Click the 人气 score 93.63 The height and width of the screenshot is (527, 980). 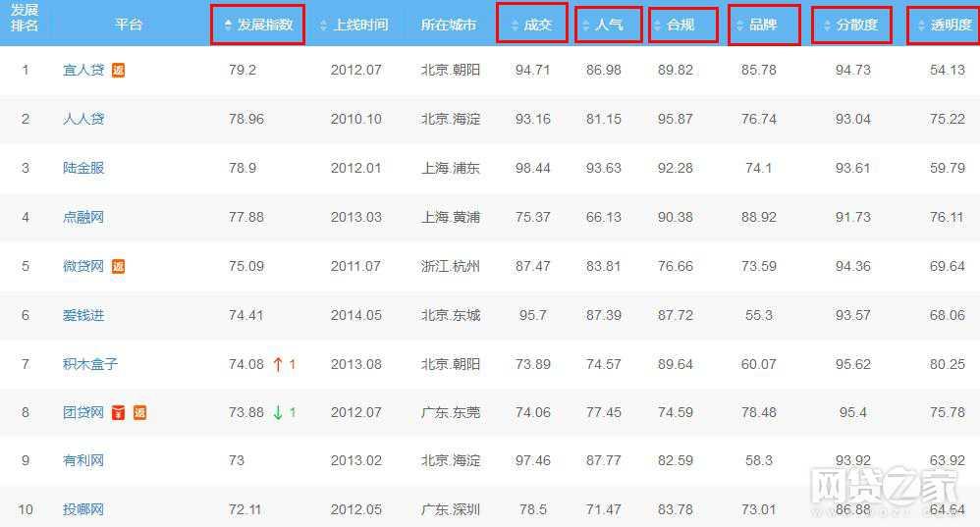click(x=604, y=168)
